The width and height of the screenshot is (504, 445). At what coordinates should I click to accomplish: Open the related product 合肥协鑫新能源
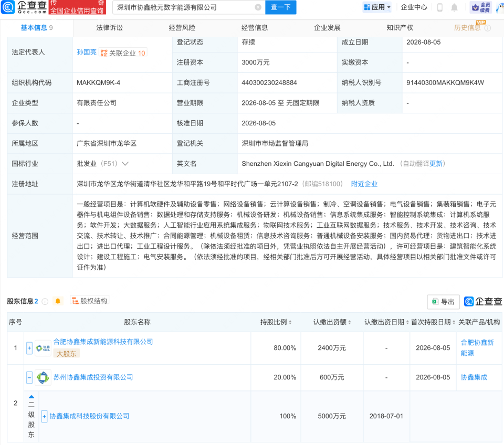tap(477, 347)
